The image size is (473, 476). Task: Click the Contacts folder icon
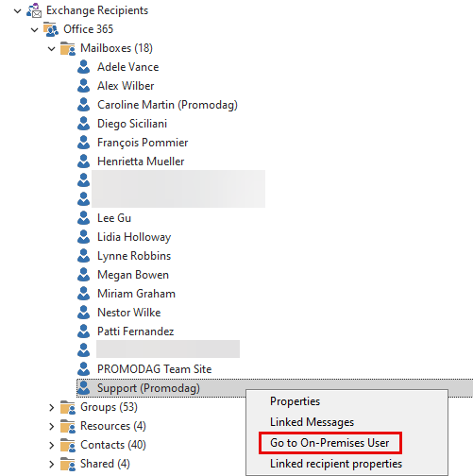[68, 445]
